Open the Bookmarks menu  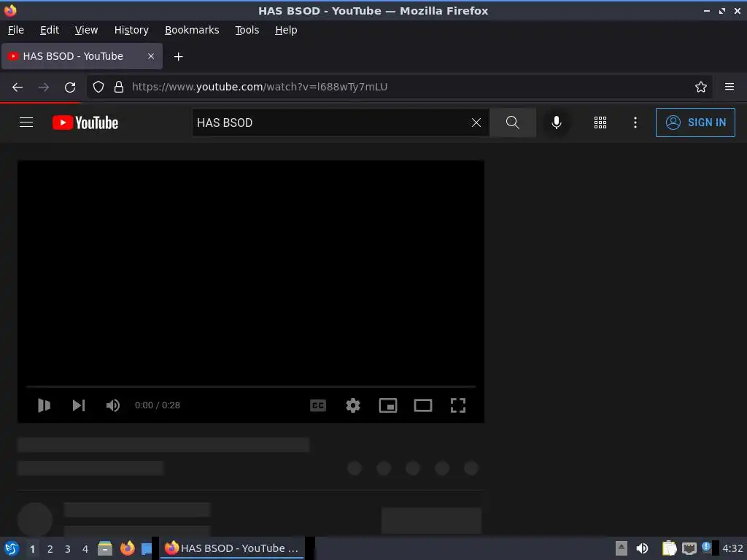point(192,30)
